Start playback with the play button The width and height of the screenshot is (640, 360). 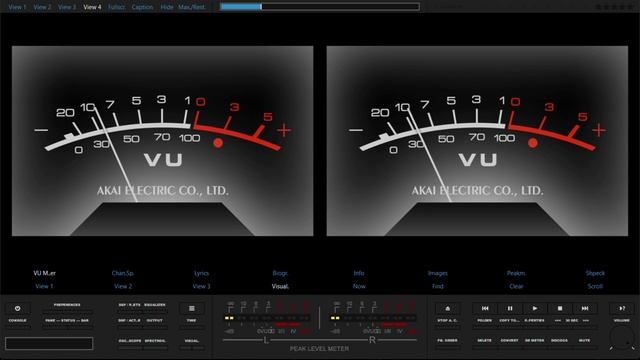[535, 309]
